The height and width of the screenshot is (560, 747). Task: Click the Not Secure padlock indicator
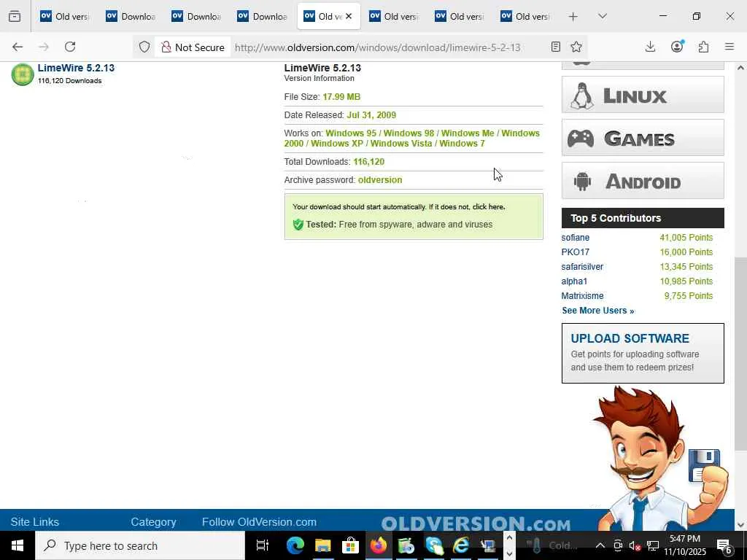pyautogui.click(x=193, y=47)
